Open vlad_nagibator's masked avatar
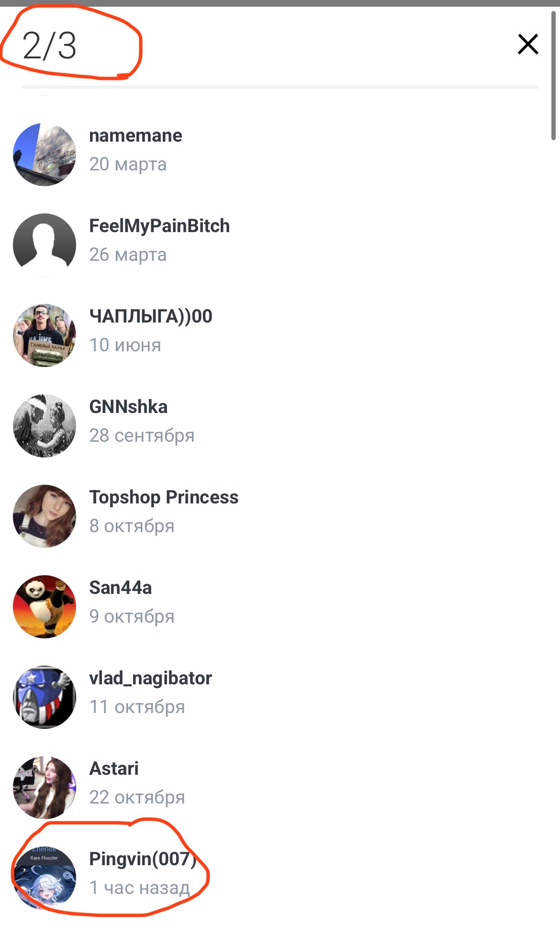 pyautogui.click(x=45, y=697)
